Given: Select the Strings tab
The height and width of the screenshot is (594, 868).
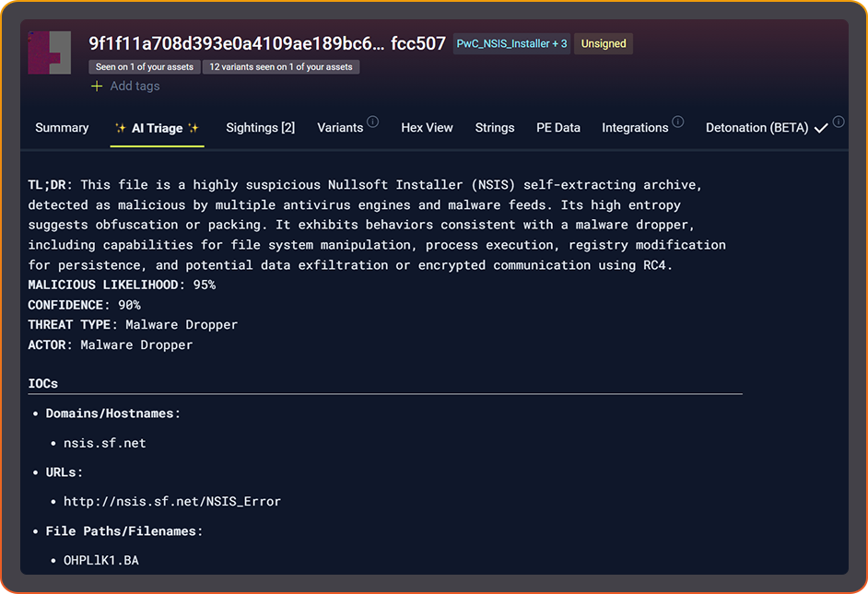Looking at the screenshot, I should coord(495,127).
